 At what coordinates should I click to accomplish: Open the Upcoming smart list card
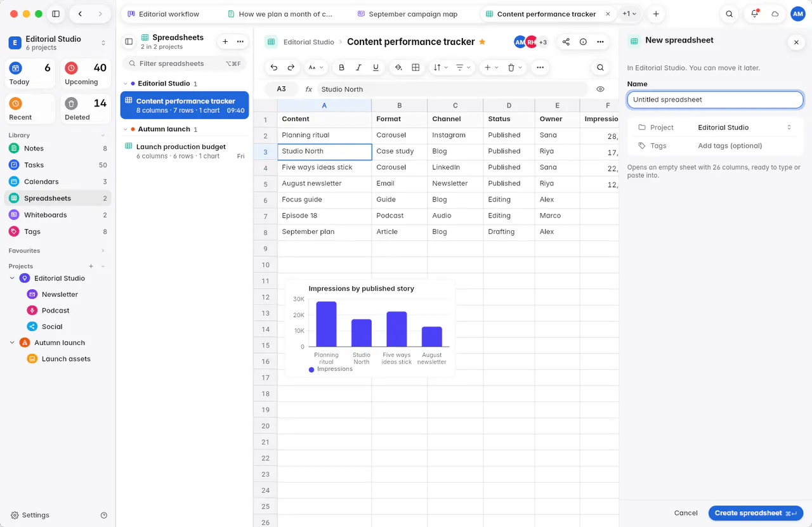86,73
